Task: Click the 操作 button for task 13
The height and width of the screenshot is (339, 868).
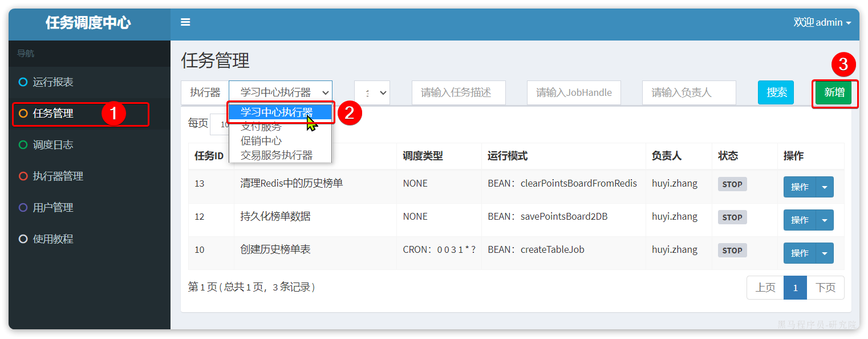Action: click(800, 187)
